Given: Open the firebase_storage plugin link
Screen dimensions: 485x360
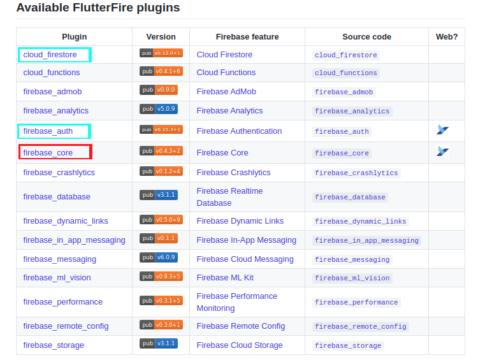Looking at the screenshot, I should [54, 345].
